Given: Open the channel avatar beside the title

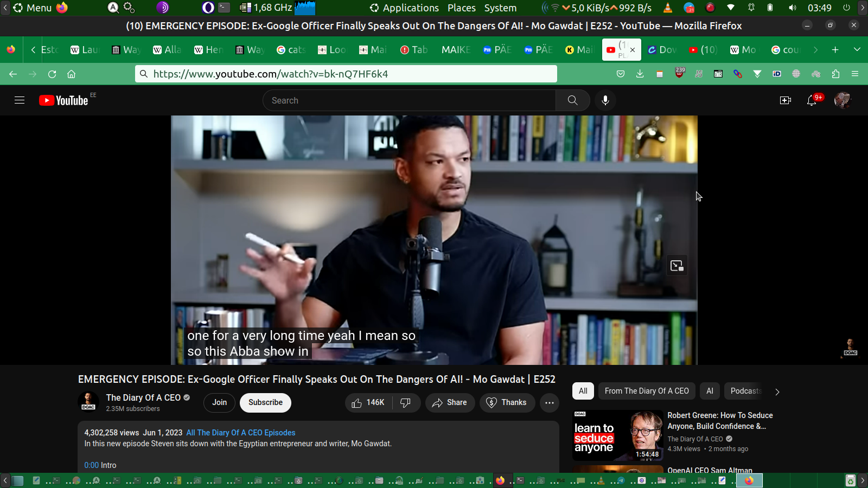Looking at the screenshot, I should (x=88, y=402).
